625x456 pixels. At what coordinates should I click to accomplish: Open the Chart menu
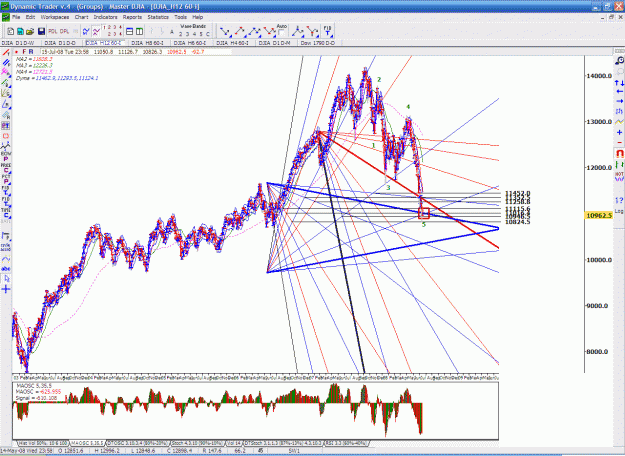click(x=81, y=17)
